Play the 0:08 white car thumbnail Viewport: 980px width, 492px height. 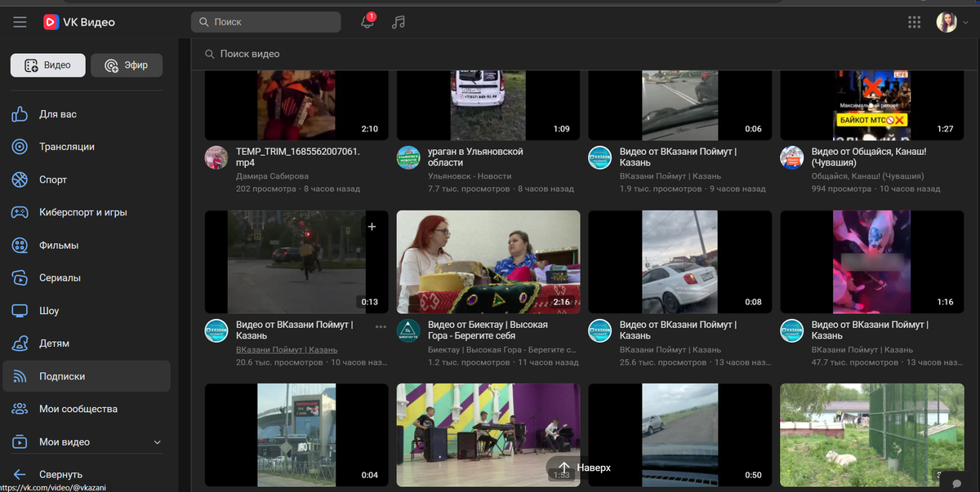click(x=680, y=262)
